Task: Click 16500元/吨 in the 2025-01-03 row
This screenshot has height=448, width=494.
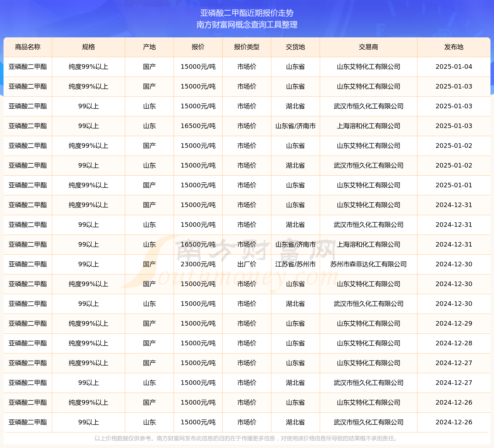Action: (x=198, y=126)
